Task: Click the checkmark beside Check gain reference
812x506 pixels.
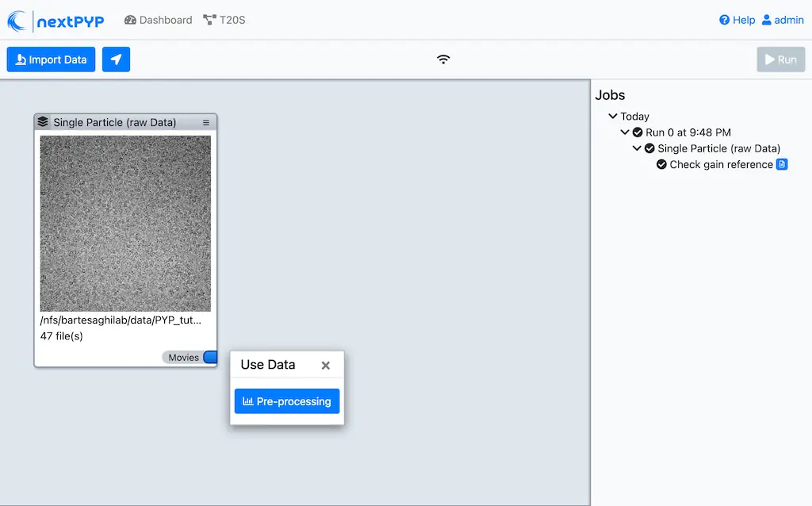Action: click(x=661, y=164)
